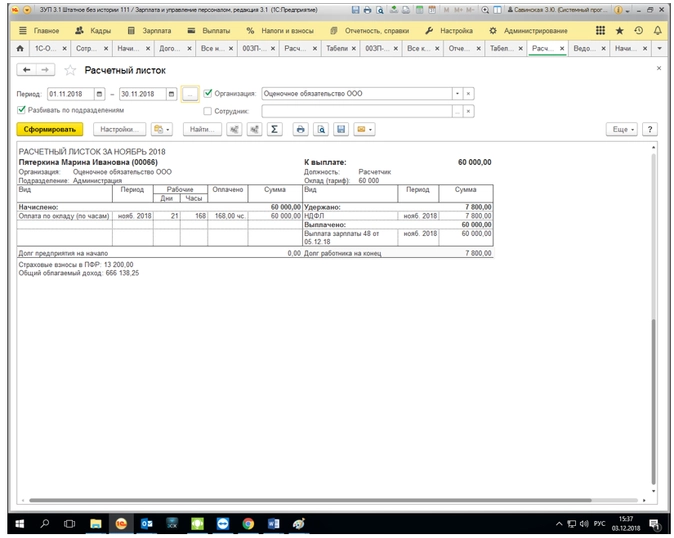Image resolution: width=674 pixels, height=538 pixels.
Task: Switch to the Сотр... tab
Action: [x=86, y=49]
